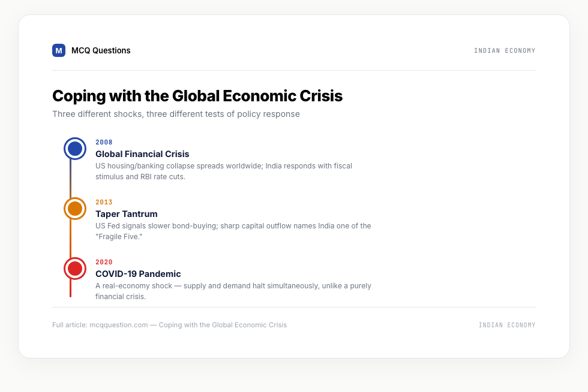Select the blue 2008 timeline marker
Screen dimensions: 588x392
[x=75, y=149]
